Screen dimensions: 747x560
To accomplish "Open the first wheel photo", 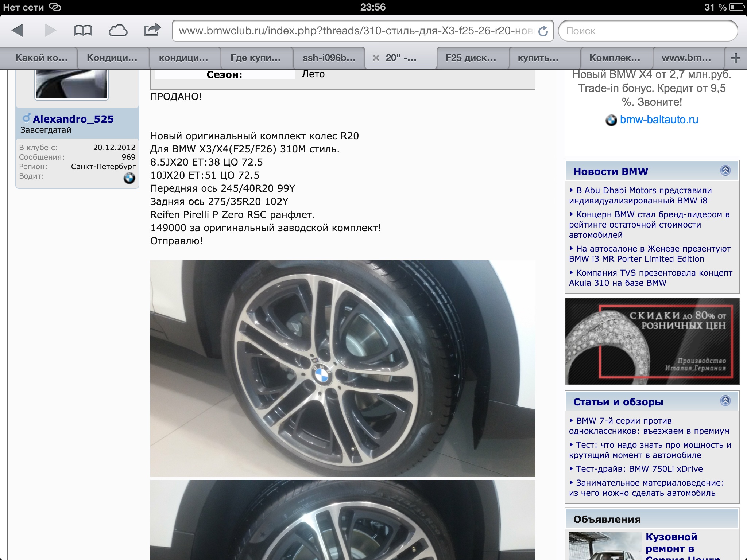I will (x=343, y=368).
